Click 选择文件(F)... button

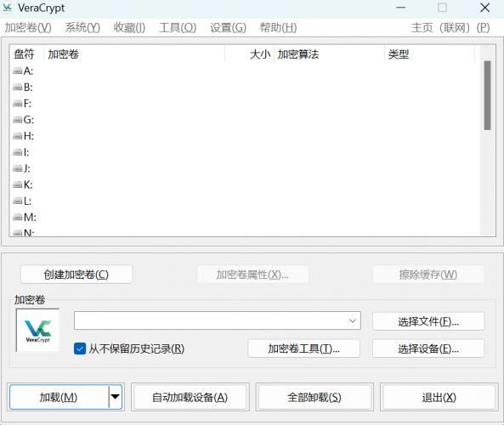tap(428, 321)
